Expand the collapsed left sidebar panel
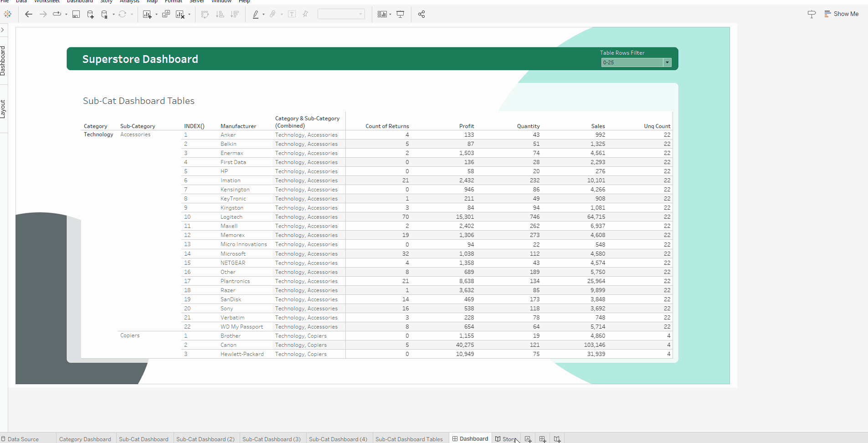Viewport: 868px width, 443px height. (4, 30)
